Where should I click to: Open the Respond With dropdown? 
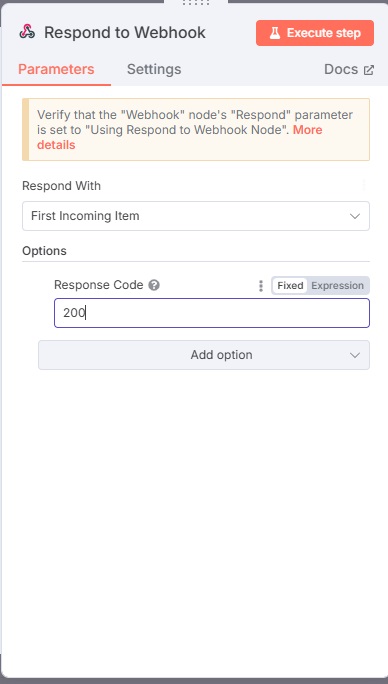[196, 216]
